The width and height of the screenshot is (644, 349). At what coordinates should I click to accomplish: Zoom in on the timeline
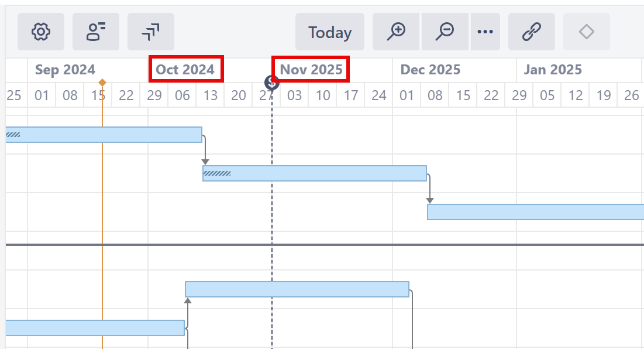coord(396,32)
